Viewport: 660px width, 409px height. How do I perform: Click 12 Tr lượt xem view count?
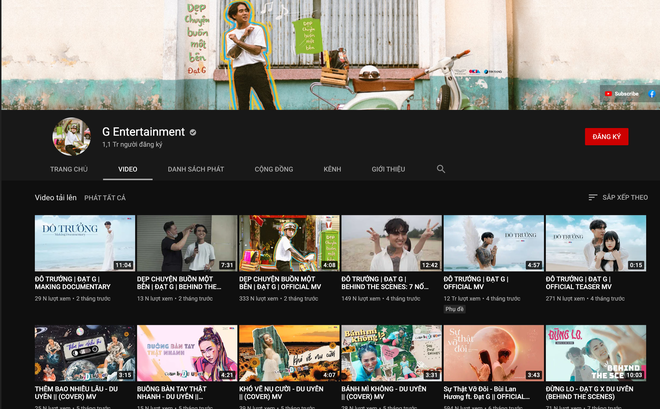coord(462,298)
